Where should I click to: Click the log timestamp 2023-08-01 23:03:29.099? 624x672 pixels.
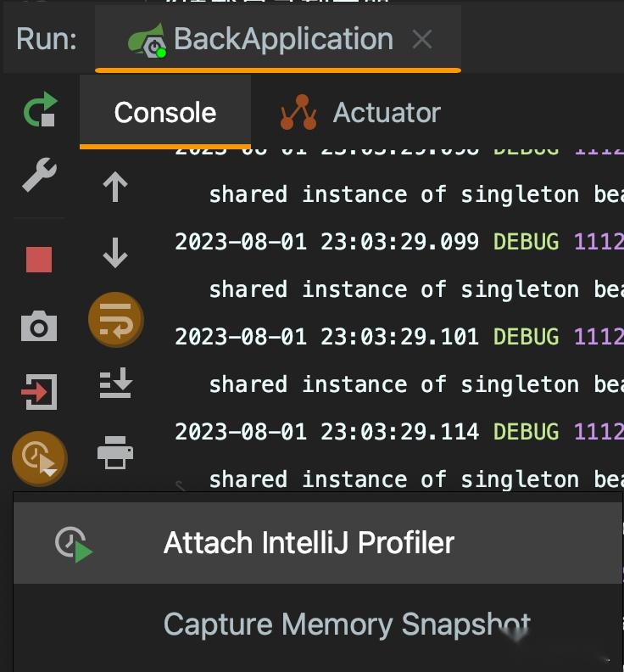[326, 241]
